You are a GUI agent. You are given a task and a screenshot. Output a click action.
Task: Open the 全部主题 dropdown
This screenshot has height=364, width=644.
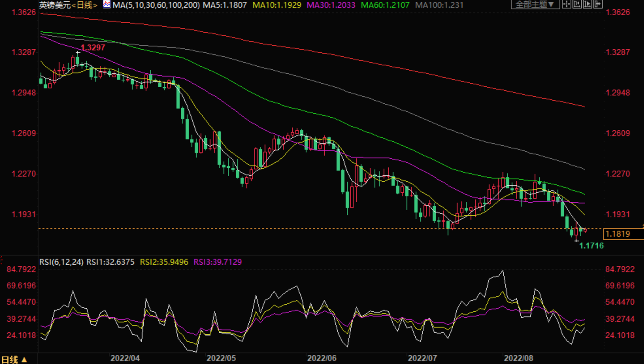point(536,4)
